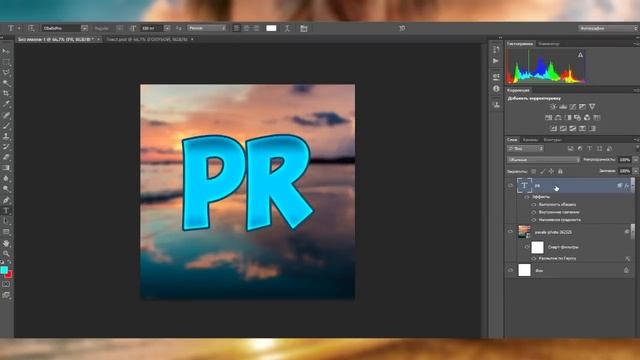640x360 pixels.
Task: Select the Horizontal Type tool in toolbox
Action: [x=6, y=211]
